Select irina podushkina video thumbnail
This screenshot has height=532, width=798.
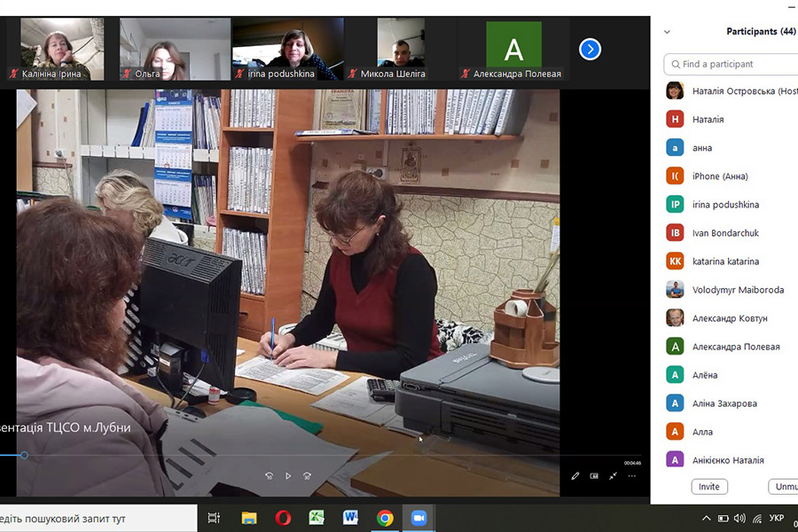point(288,50)
